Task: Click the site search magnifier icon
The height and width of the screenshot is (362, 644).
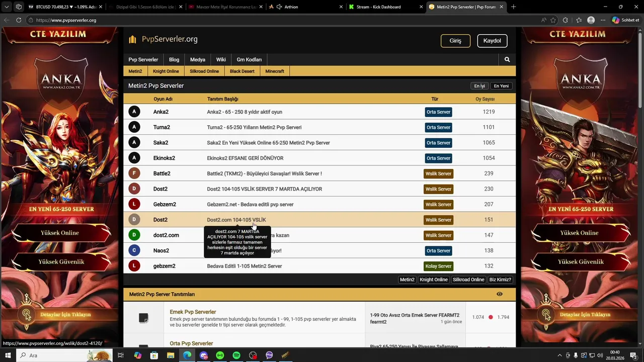Action: coord(507,59)
